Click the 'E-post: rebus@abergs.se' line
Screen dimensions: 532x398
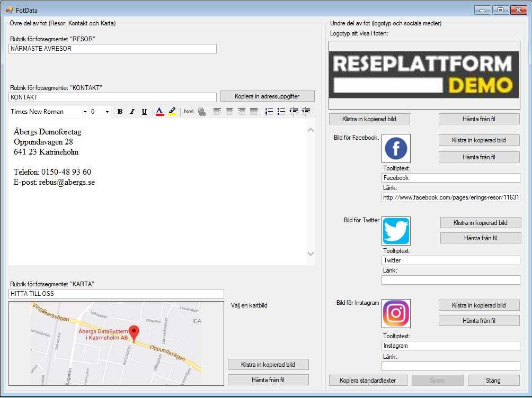[54, 182]
